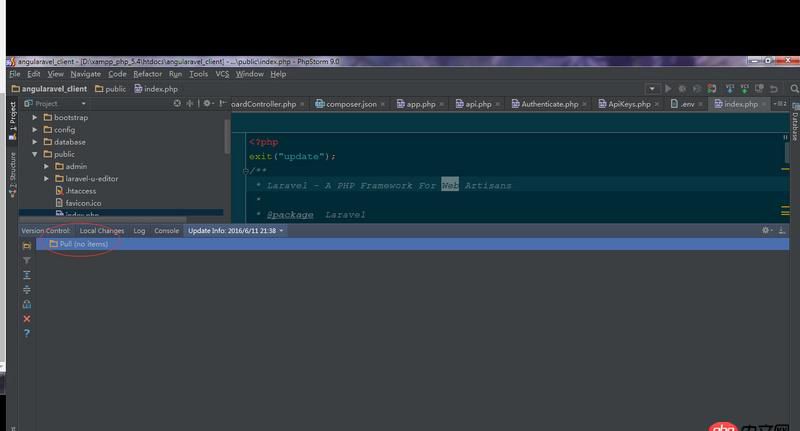Toggle the Structure side tool window
This screenshot has height=431, width=800.
tap(13, 174)
